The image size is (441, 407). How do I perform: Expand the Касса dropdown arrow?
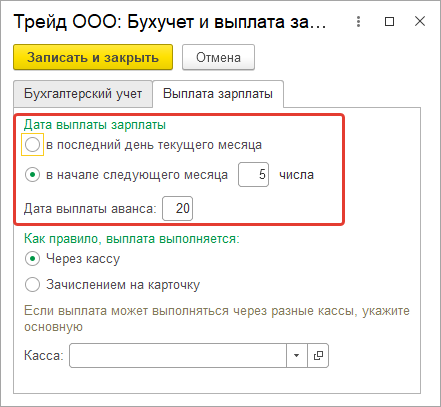point(296,355)
